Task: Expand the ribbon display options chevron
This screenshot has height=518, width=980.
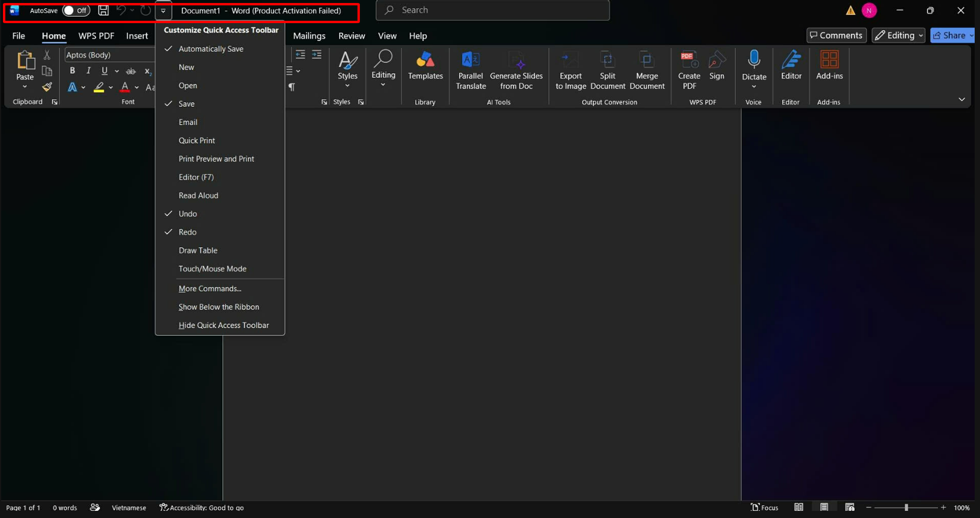Action: [x=962, y=99]
